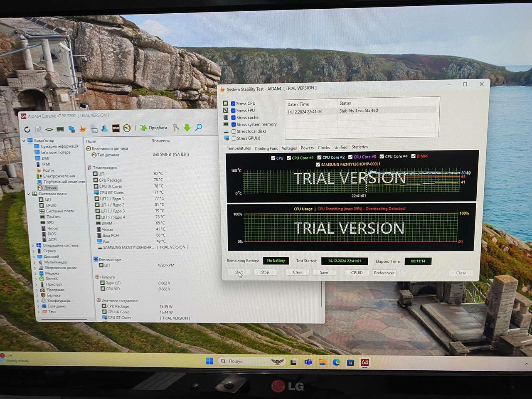
Task: Toggle DIMM graph checkbox
Action: [x=414, y=156]
